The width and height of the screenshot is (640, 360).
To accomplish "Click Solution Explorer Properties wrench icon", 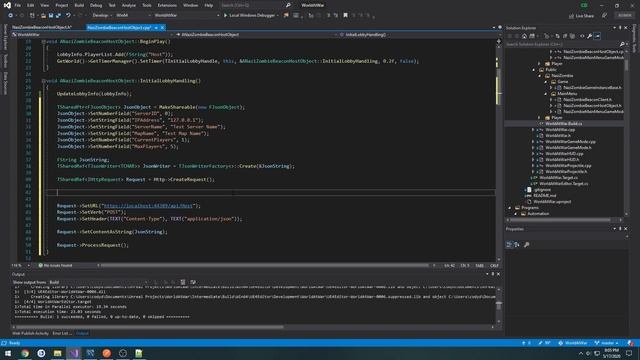I will [589, 36].
